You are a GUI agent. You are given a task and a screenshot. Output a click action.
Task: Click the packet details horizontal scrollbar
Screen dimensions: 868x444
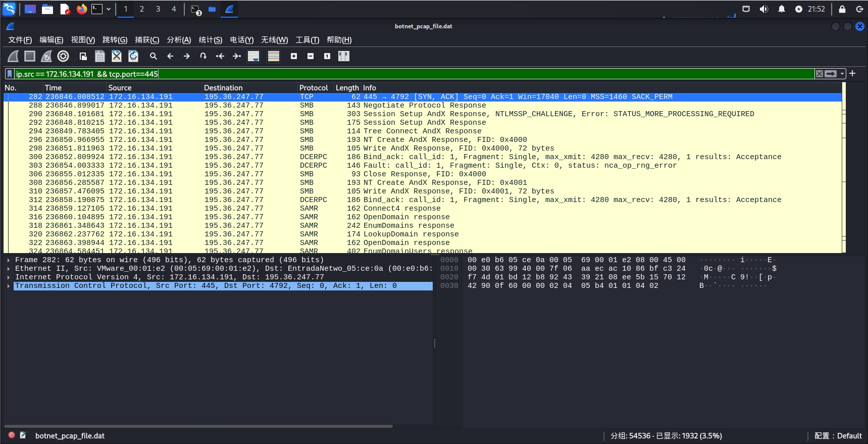[198, 426]
